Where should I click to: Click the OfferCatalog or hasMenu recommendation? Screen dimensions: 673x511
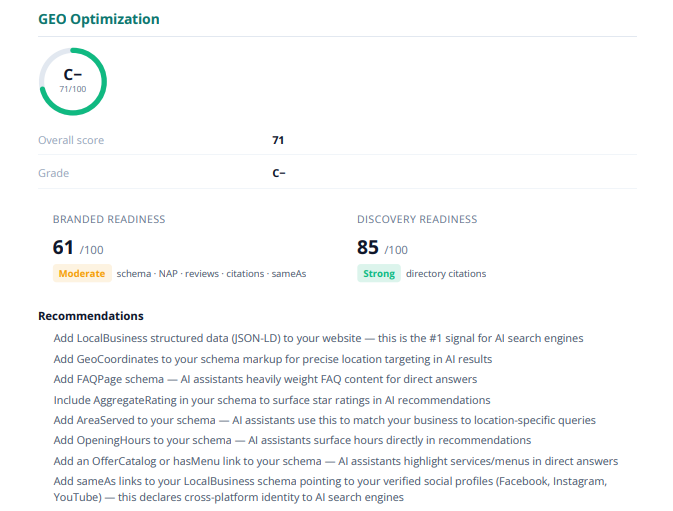pyautogui.click(x=336, y=461)
